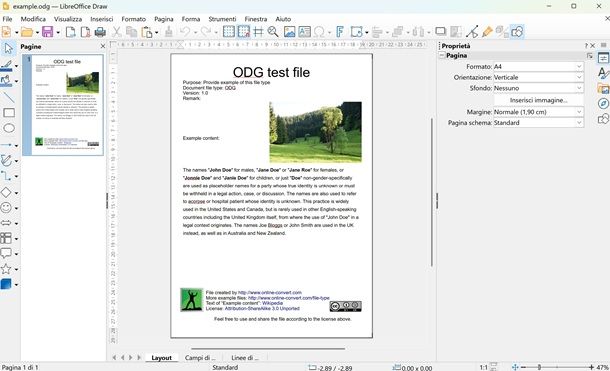Click Pagina section more options button
This screenshot has width=610, height=371.
[590, 56]
